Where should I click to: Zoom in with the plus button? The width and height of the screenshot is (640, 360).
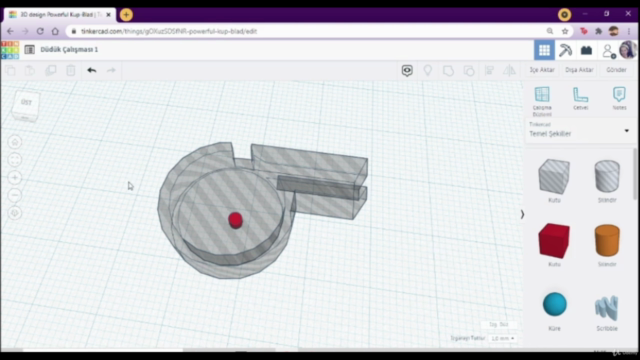point(15,178)
